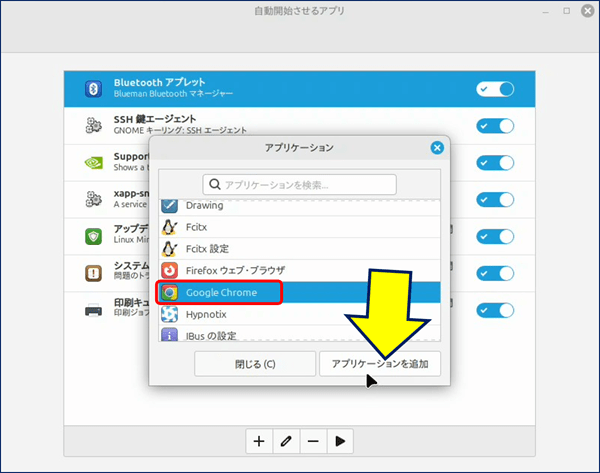
Task: Select the IBus の設定 row
Action: [x=300, y=333]
